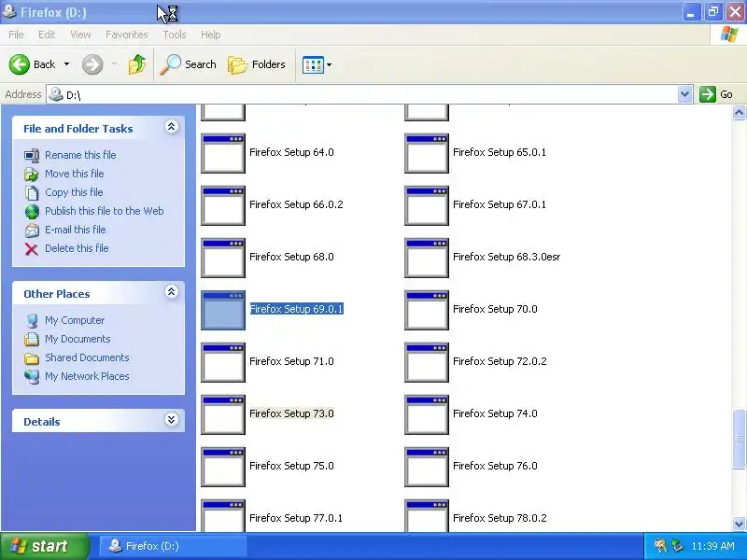Click the Firefox Setup 77.0.1 name
This screenshot has width=747, height=560.
(296, 518)
